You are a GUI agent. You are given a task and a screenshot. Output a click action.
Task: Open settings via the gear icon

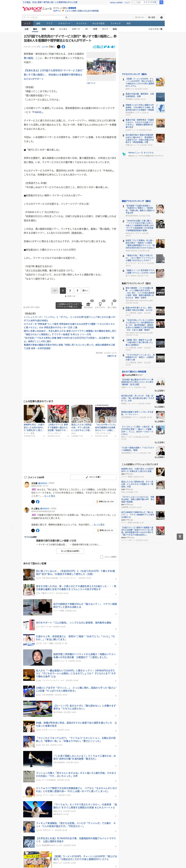[x=161, y=18]
